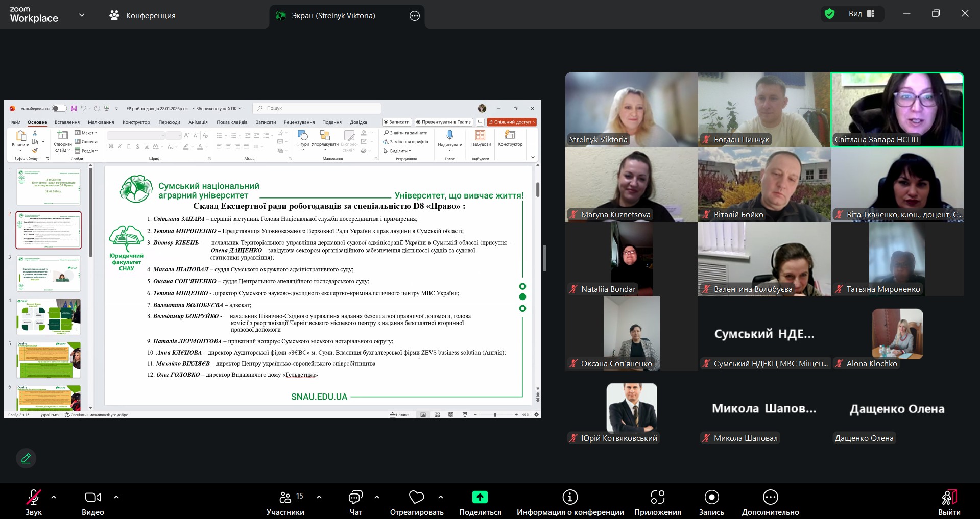Select Світлана Запара's video tile

[897, 110]
